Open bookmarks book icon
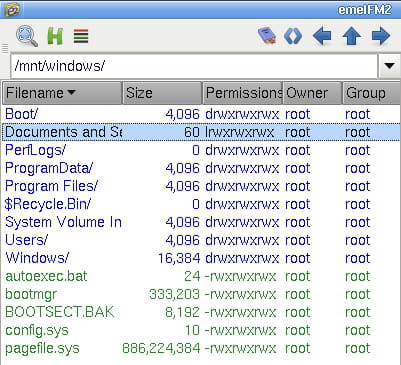Screen dimensions: 401x365 267,35
